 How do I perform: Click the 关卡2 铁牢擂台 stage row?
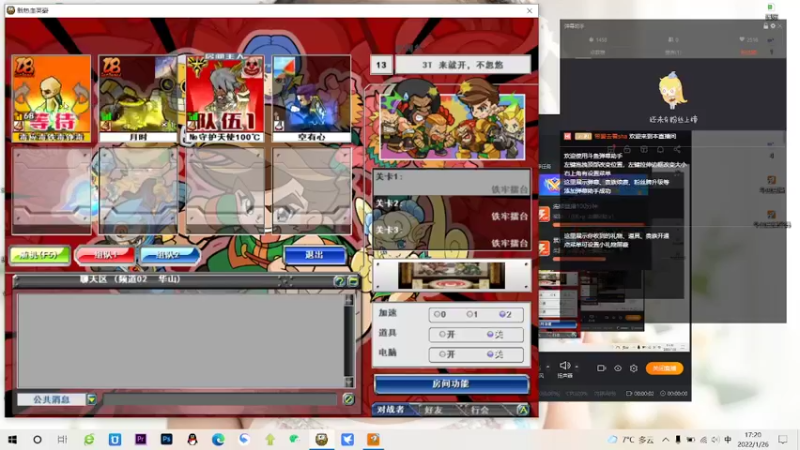452,210
